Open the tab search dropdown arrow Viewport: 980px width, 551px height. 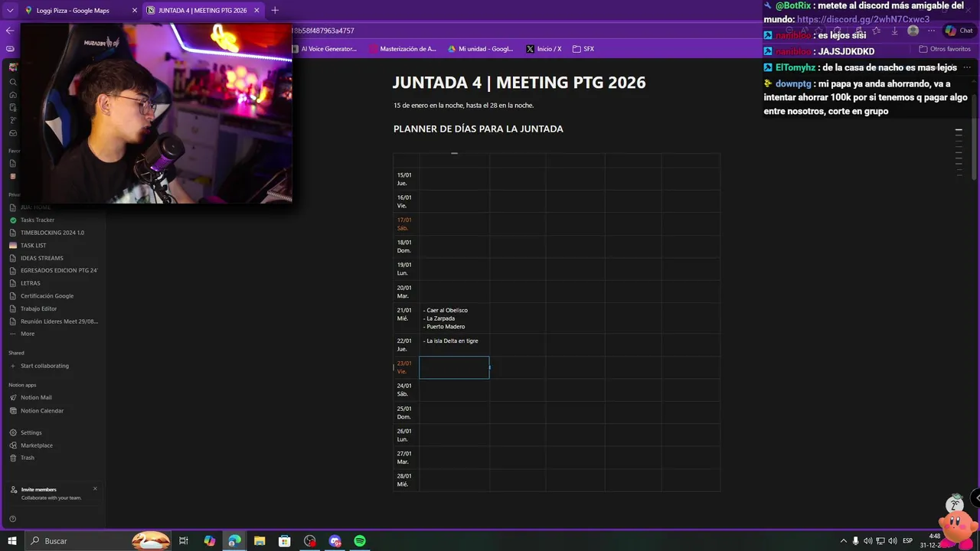click(x=9, y=11)
